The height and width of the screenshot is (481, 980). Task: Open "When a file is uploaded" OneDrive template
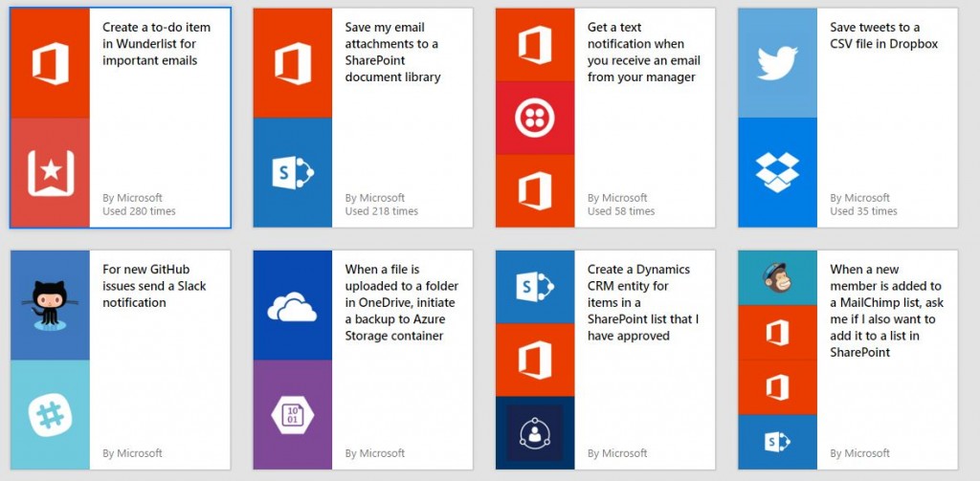tap(401, 302)
